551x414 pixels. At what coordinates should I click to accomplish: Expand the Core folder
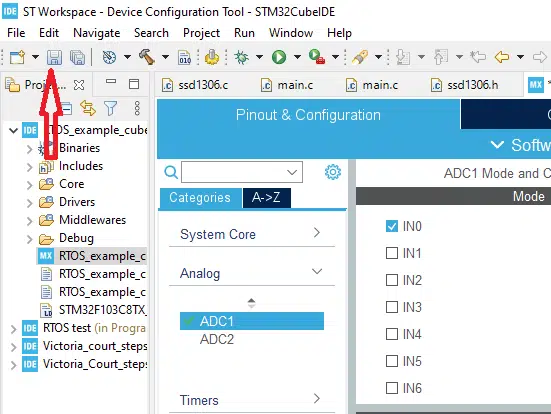pos(30,185)
